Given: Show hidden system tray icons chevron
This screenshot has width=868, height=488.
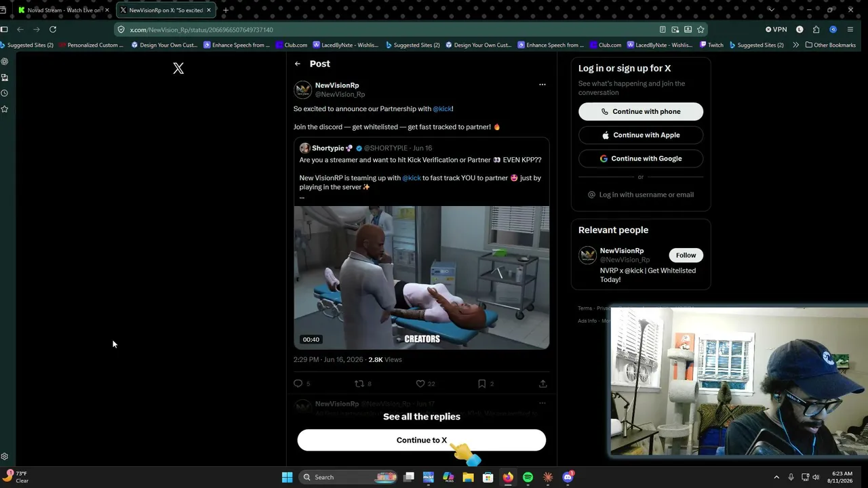Looking at the screenshot, I should tap(776, 477).
